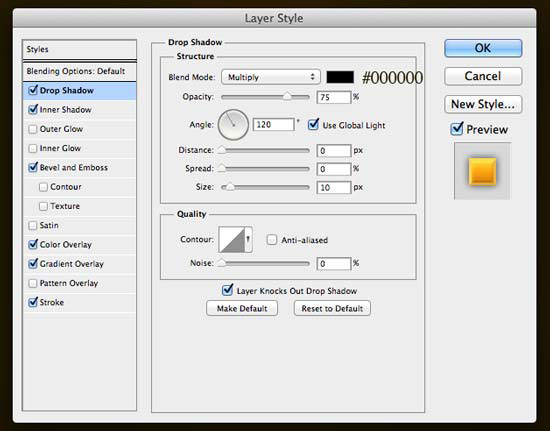Click Reset to Default button

tap(332, 308)
